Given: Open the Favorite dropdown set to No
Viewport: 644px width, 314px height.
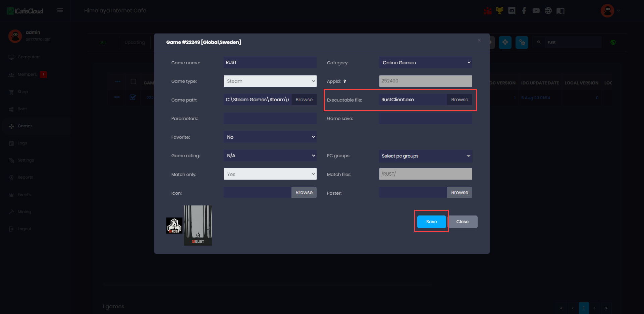Looking at the screenshot, I should (x=270, y=137).
